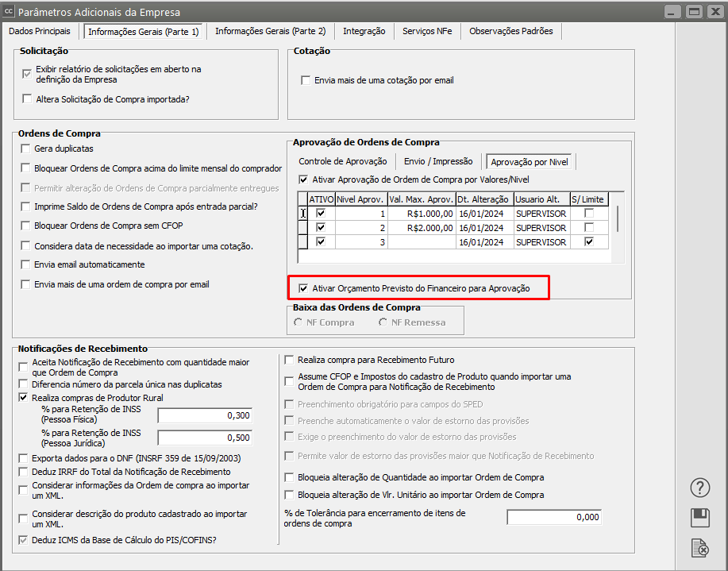Screen dimensions: 728x571
Task: Switch to the Envio / Impressão subtab
Action: (x=438, y=161)
